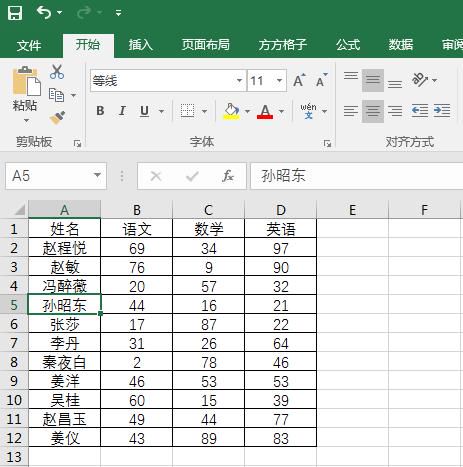Image resolution: width=463 pixels, height=467 pixels.
Task: Open the 字体 dialog launcher
Action: click(x=327, y=143)
